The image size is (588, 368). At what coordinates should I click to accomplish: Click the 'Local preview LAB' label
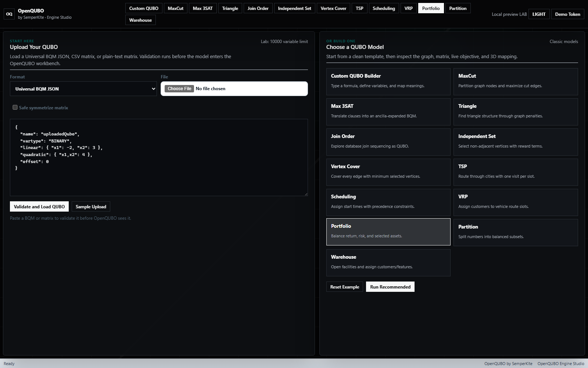tap(509, 14)
